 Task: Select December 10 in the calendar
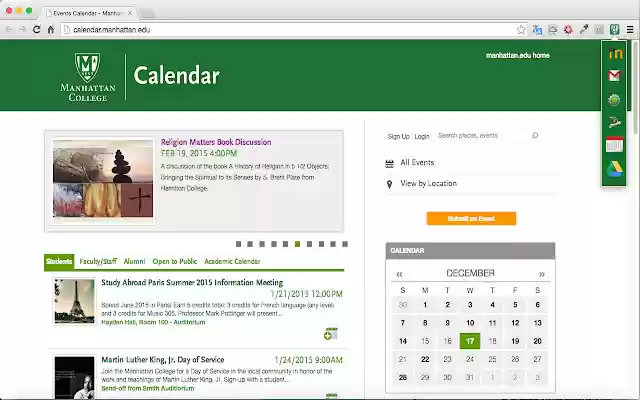pyautogui.click(x=470, y=323)
